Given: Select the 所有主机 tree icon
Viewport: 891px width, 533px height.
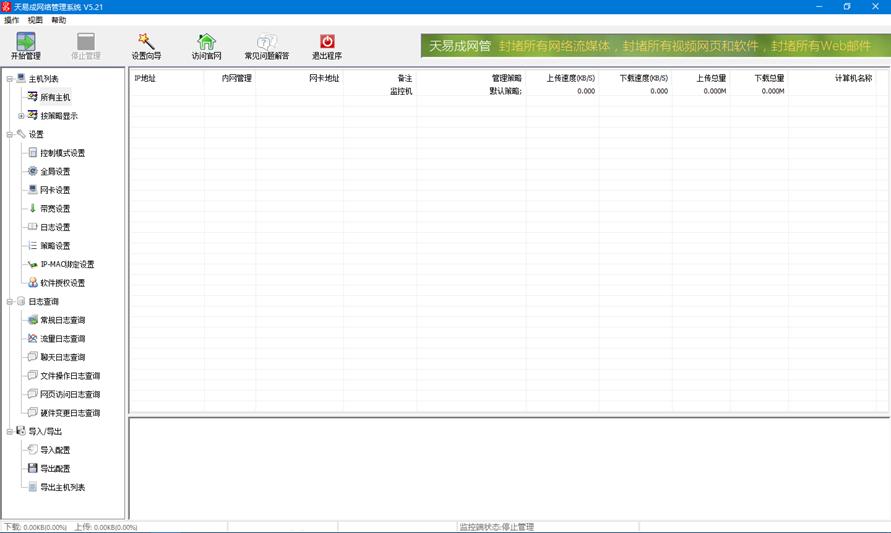Looking at the screenshot, I should [32, 97].
